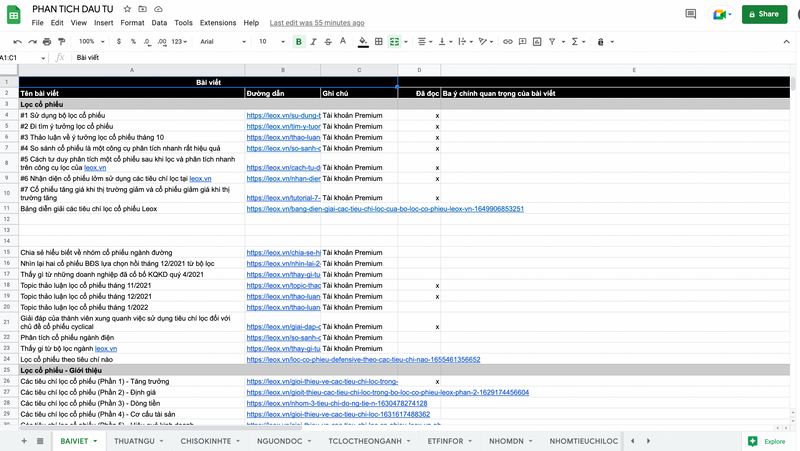Open zoom level dropdown at 100%

point(92,42)
